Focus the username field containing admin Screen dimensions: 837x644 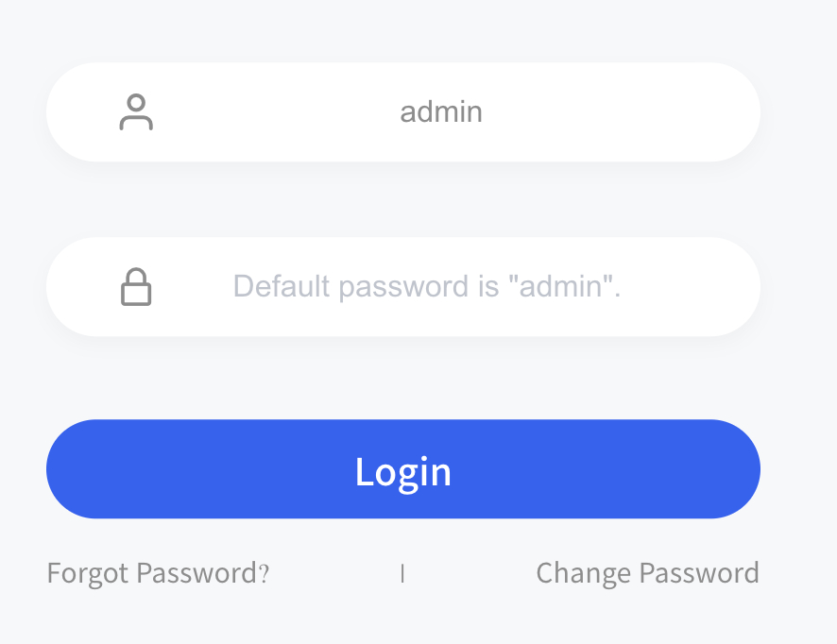point(403,112)
